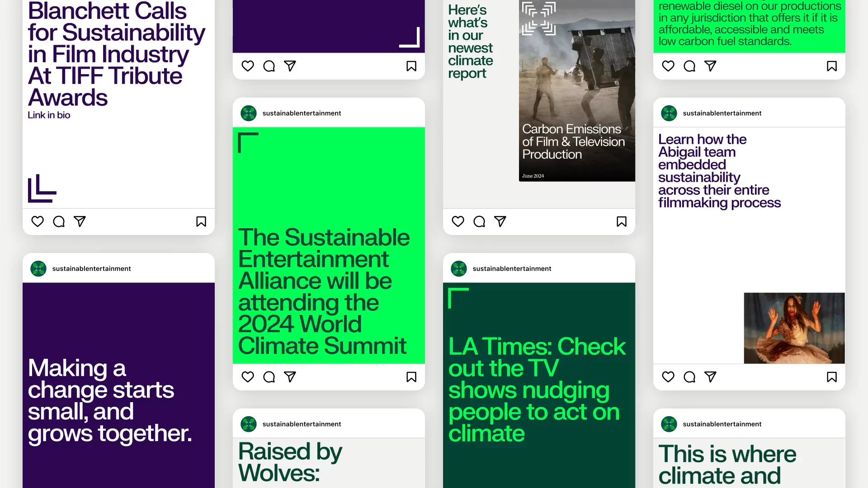This screenshot has width=868, height=488.
Task: Click "Link in bio" text on Blanchett post
Action: tap(49, 115)
